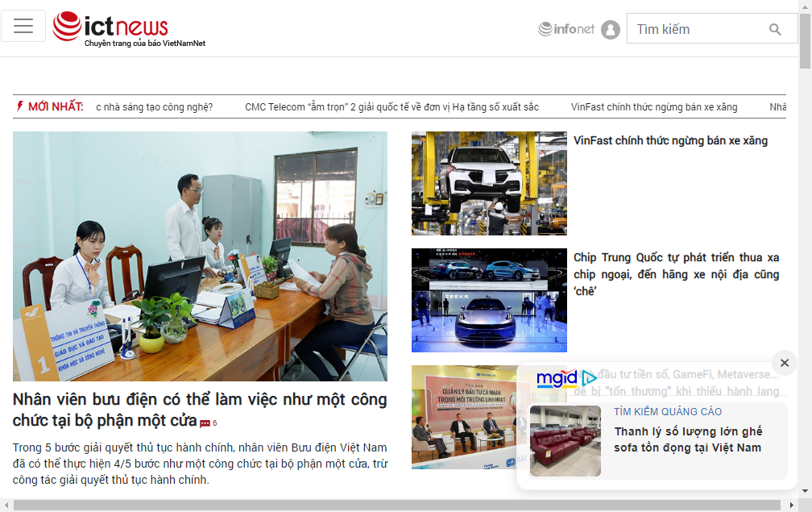Click the lightning bolt MỚI NHẤT icon

[x=19, y=106]
